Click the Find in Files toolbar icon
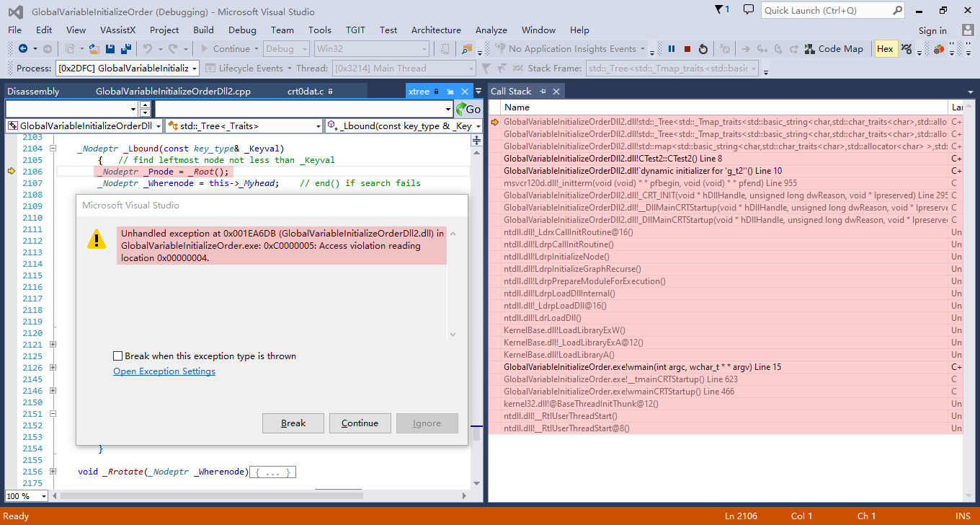 point(467,49)
